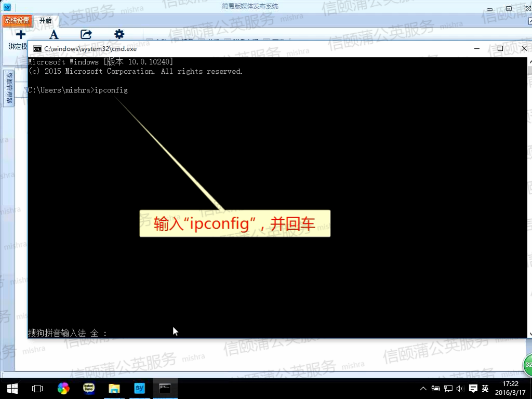Launch the colorful pinwheel app in taskbar
This screenshot has width=532, height=399.
coord(63,388)
